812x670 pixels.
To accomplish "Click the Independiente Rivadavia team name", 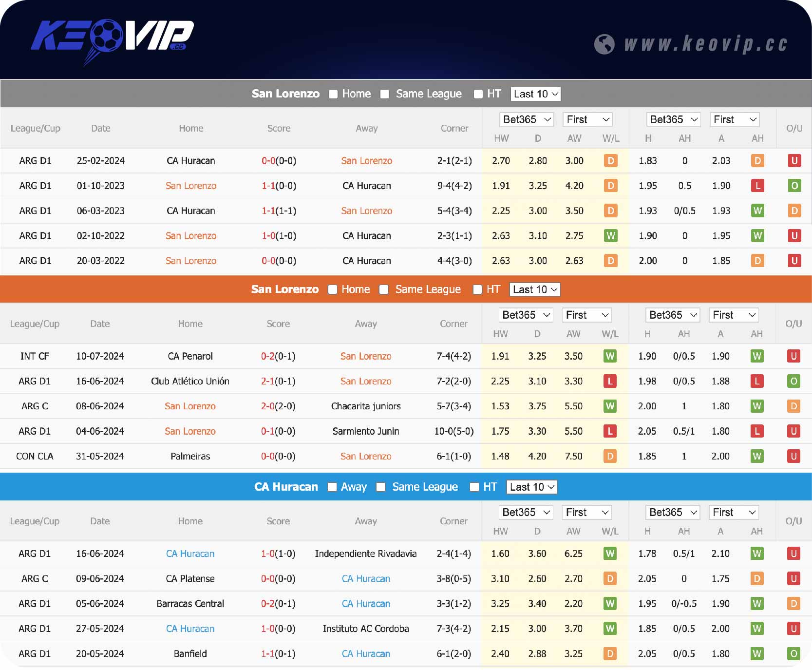I will (365, 554).
